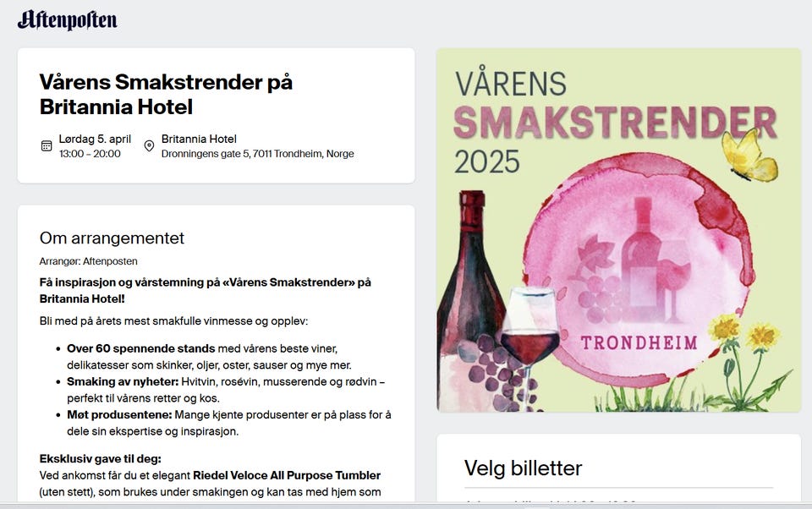Click the Velg billetter heading
Viewport: 812px width, 509px height.
pyautogui.click(x=523, y=468)
